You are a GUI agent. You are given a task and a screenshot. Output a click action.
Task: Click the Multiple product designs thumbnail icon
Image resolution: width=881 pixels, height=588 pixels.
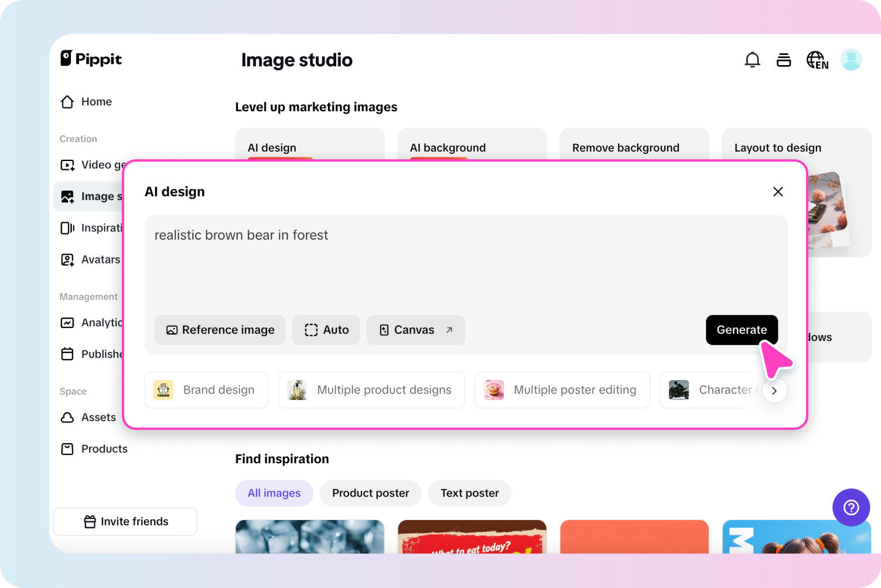[x=297, y=390]
